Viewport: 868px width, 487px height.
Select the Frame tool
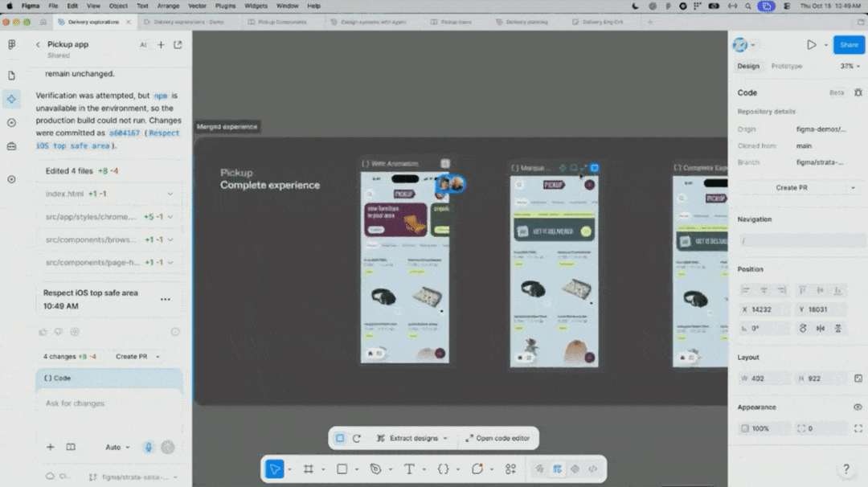click(x=309, y=469)
